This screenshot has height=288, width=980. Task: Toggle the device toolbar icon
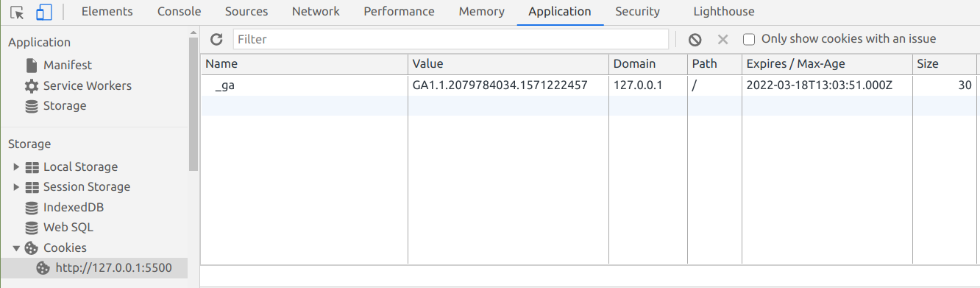43,12
